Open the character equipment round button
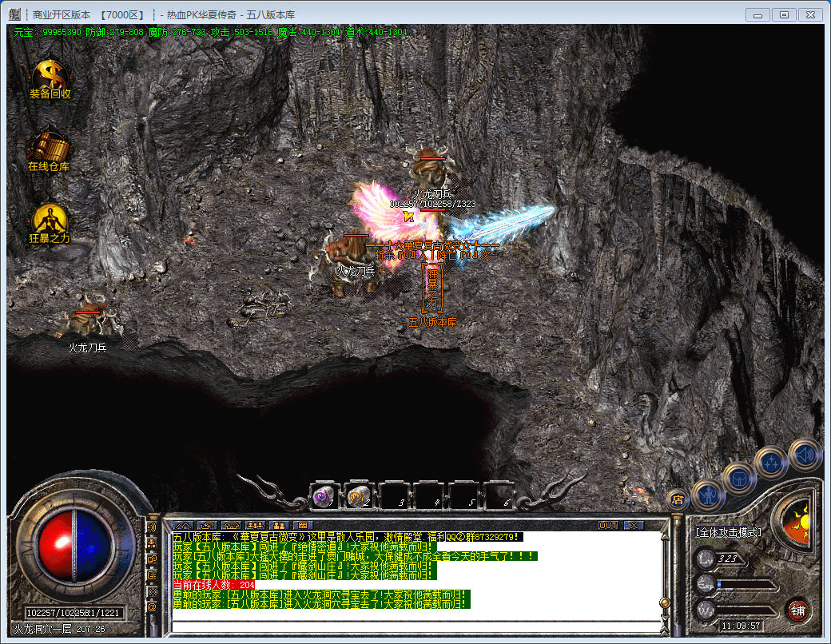Viewport: 831px width, 644px height. tap(708, 495)
